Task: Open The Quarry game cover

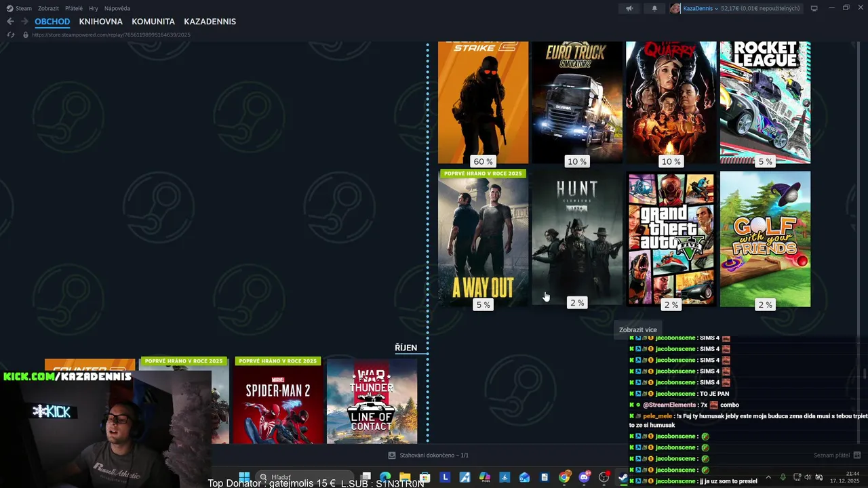Action: point(671,102)
